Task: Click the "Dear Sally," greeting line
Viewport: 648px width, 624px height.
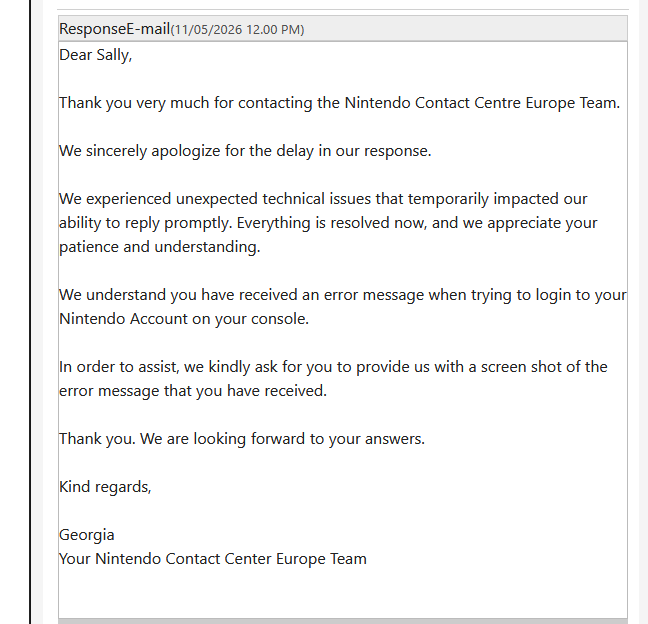Action: pyautogui.click(x=95, y=55)
